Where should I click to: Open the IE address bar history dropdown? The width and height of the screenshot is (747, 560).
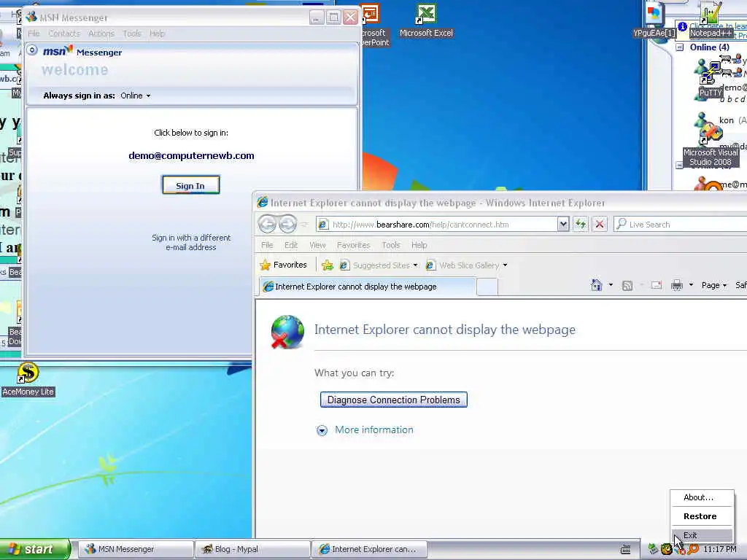coord(563,224)
